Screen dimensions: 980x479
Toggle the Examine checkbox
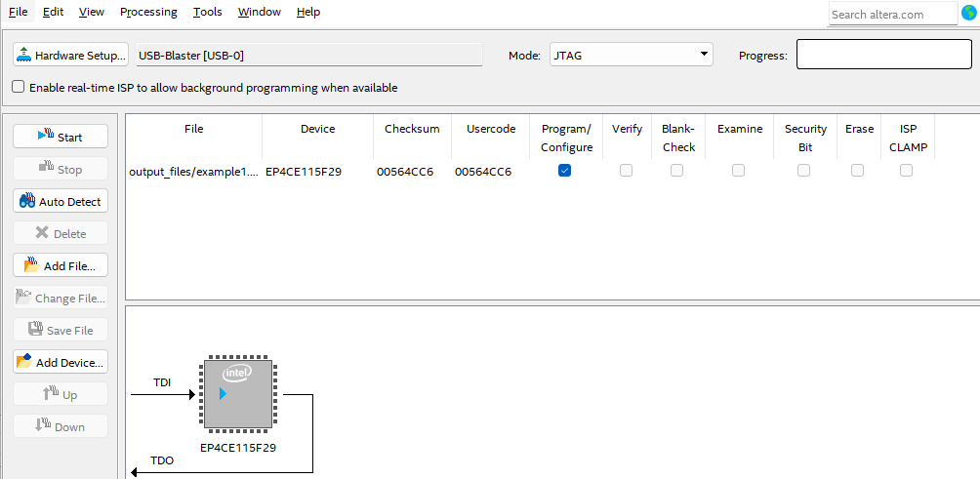tap(739, 171)
